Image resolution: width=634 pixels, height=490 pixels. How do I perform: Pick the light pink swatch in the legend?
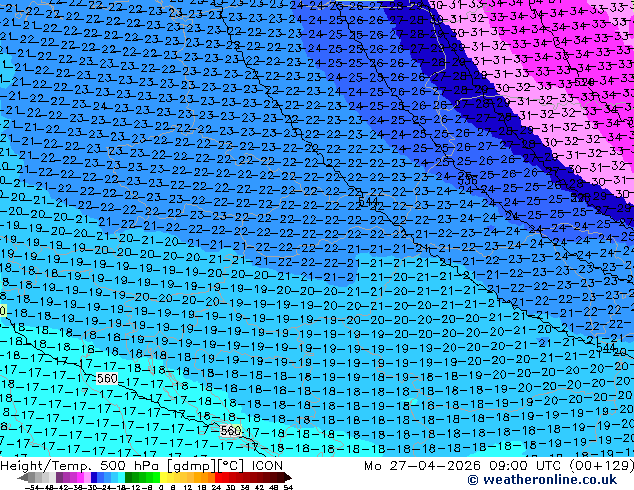[x=87, y=477]
